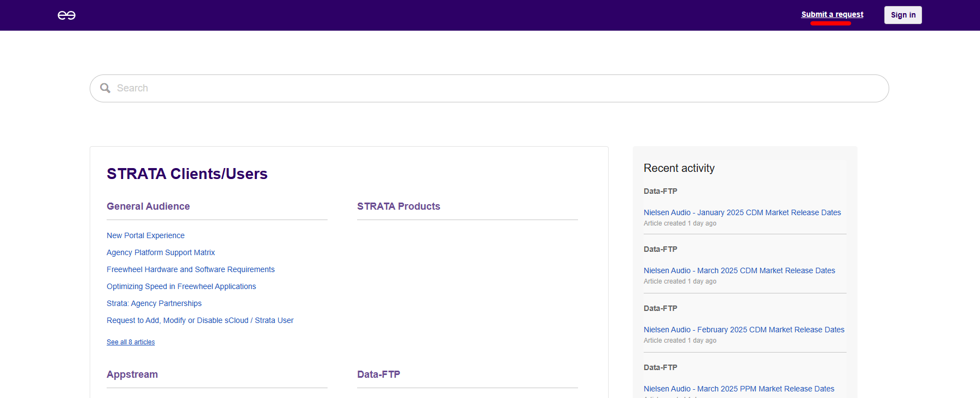Click the search magnifier icon
The height and width of the screenshot is (398, 980).
106,88
